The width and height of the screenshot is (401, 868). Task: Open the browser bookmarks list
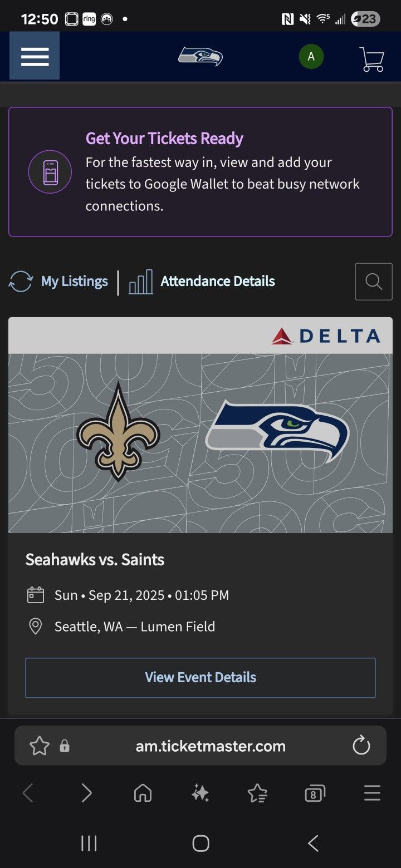tap(257, 793)
